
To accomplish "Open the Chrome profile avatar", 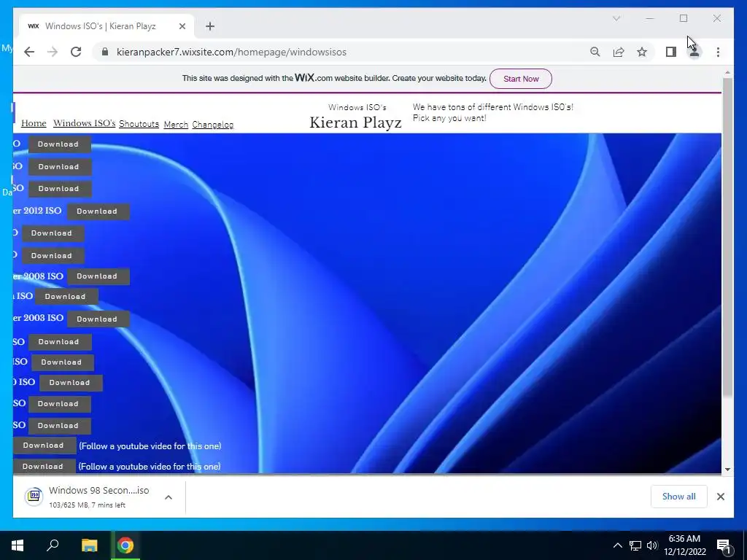I will click(x=694, y=52).
